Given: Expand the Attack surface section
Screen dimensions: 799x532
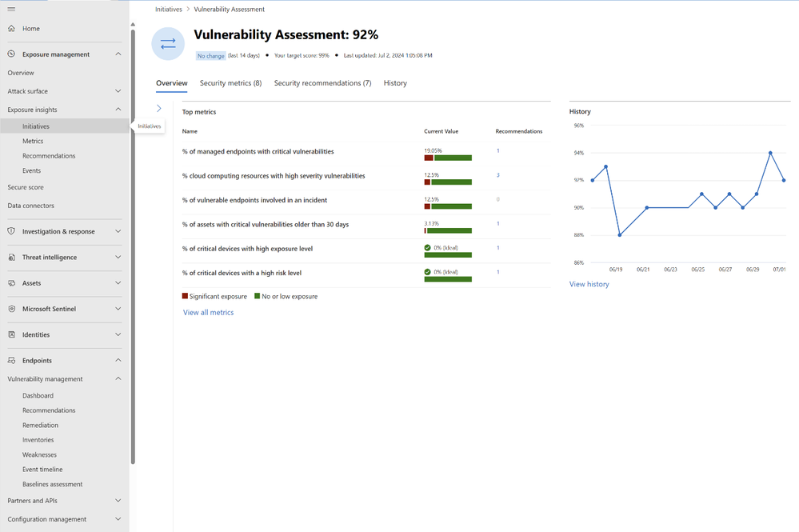Looking at the screenshot, I should (x=118, y=91).
